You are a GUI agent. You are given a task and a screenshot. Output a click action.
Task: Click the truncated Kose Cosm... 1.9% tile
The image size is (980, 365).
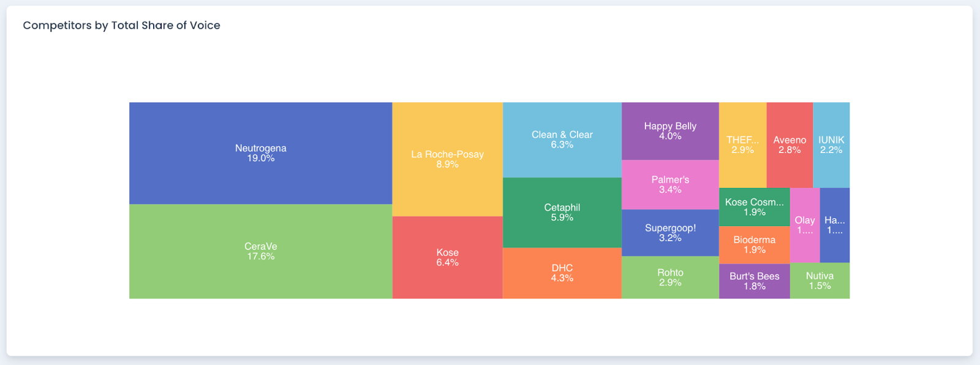(x=754, y=207)
